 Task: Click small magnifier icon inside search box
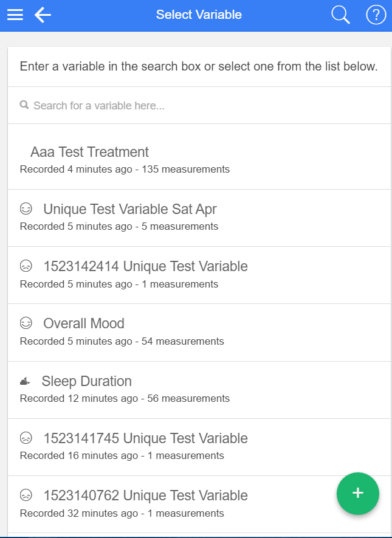click(24, 105)
